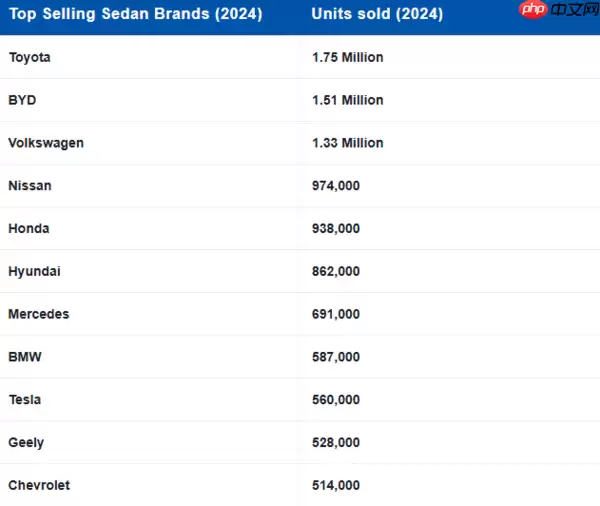Screen dimensions: 600x506
Task: Click the Tesla row label
Action: pyautogui.click(x=25, y=400)
